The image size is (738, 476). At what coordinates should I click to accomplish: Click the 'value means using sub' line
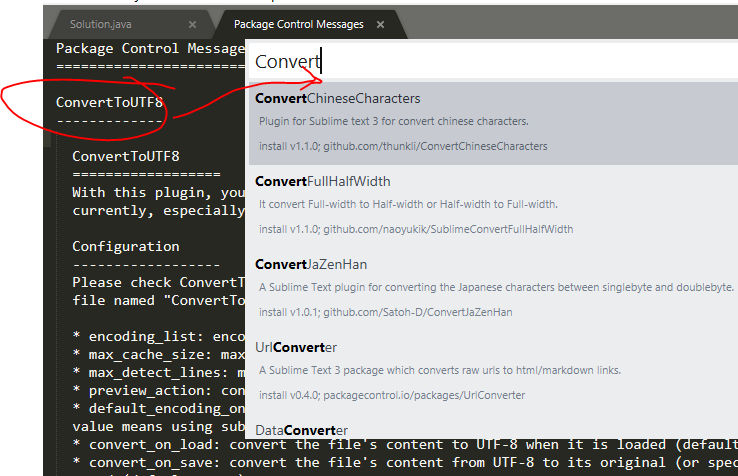158,427
